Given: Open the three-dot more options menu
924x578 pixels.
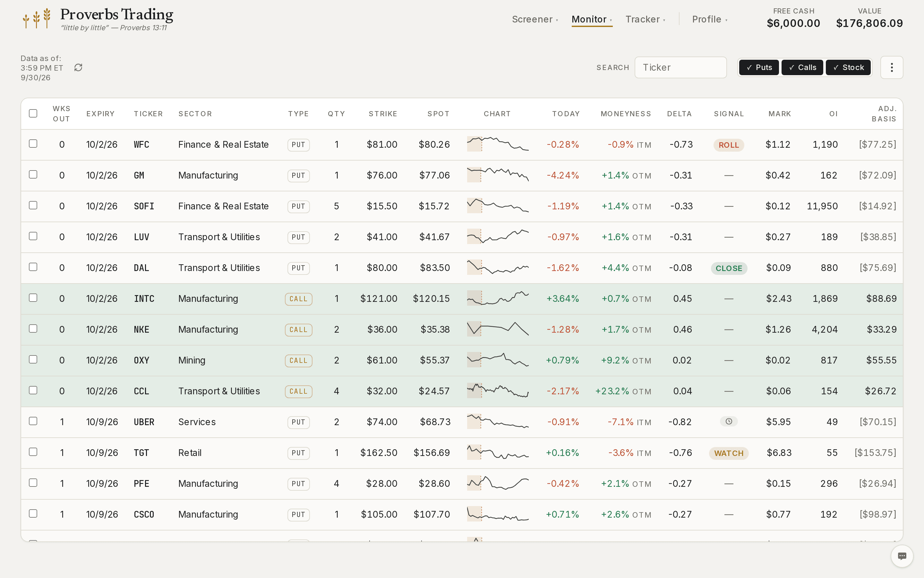Looking at the screenshot, I should click(x=892, y=68).
